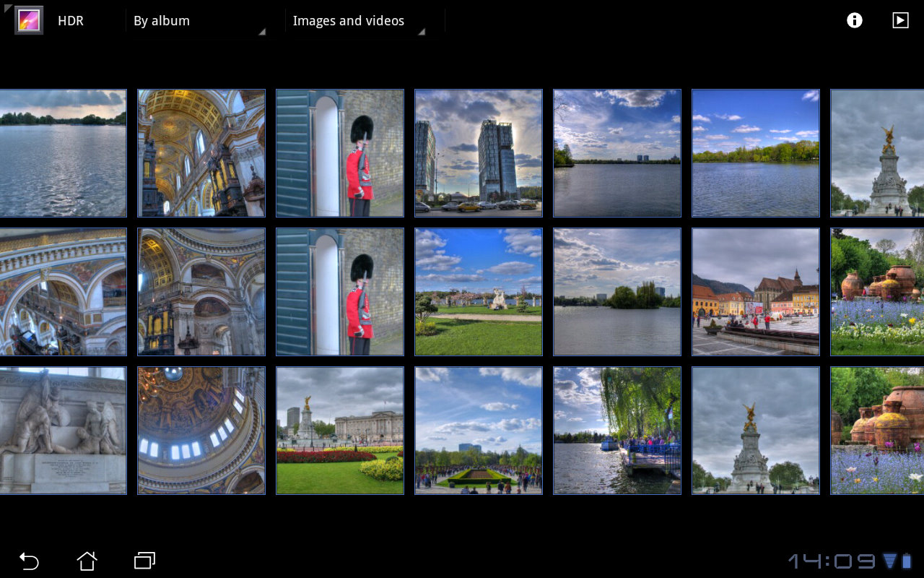
Task: Open the golden cathedral ceiling photo in top row
Action: click(x=201, y=153)
